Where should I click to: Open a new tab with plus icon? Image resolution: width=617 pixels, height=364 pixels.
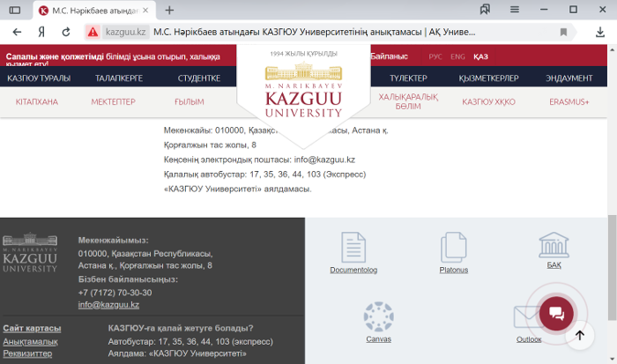[169, 11]
